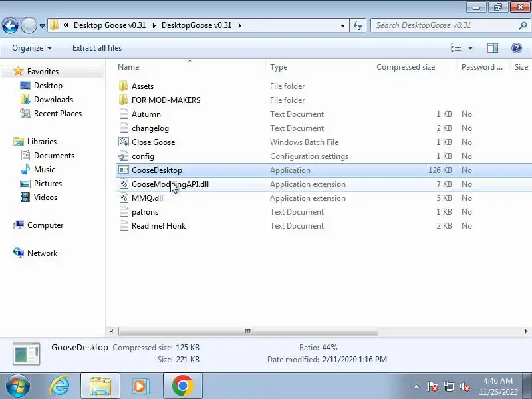Viewport: 532px width, 399px height.
Task: Click the patrons text file icon
Action: [124, 211]
